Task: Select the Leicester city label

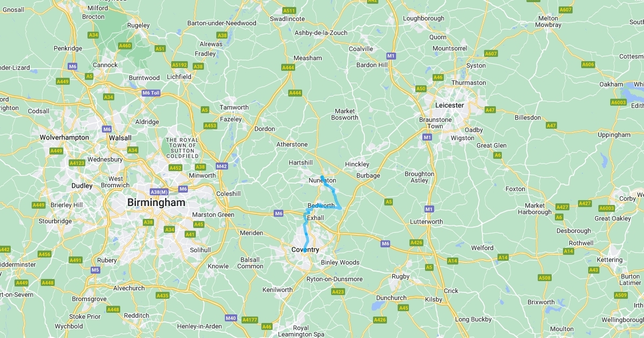Action: tap(450, 105)
